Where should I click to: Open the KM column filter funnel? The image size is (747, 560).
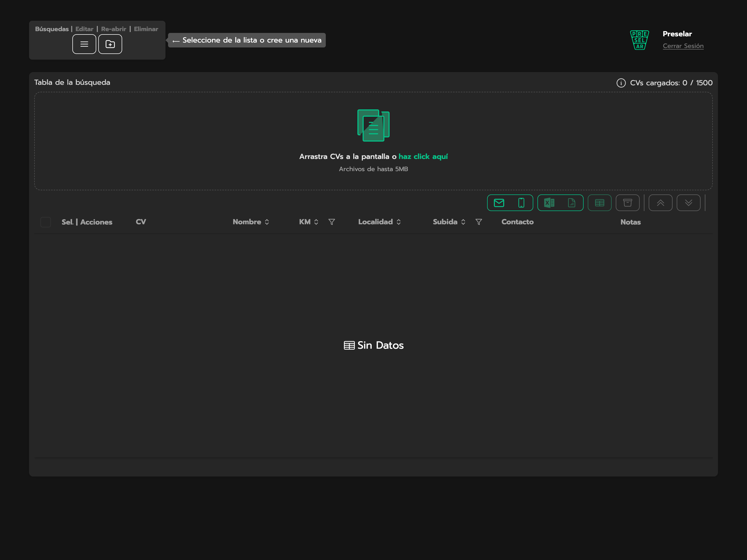click(332, 222)
